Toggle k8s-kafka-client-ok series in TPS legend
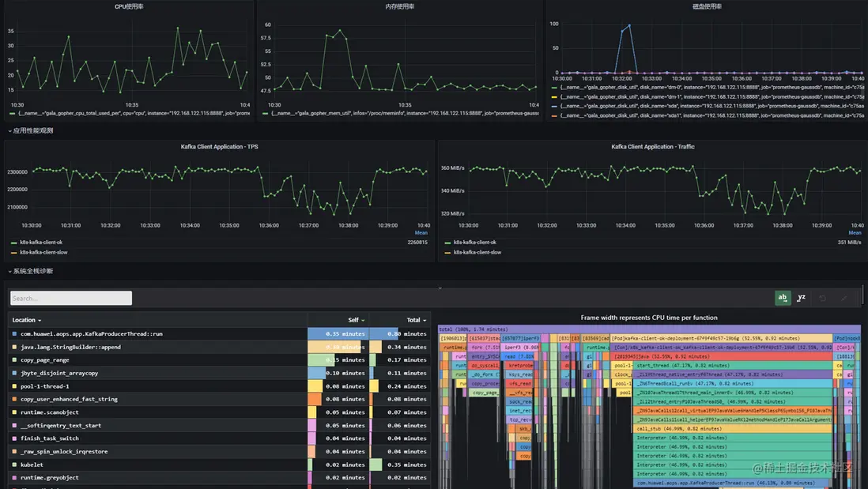The image size is (868, 489). point(38,243)
